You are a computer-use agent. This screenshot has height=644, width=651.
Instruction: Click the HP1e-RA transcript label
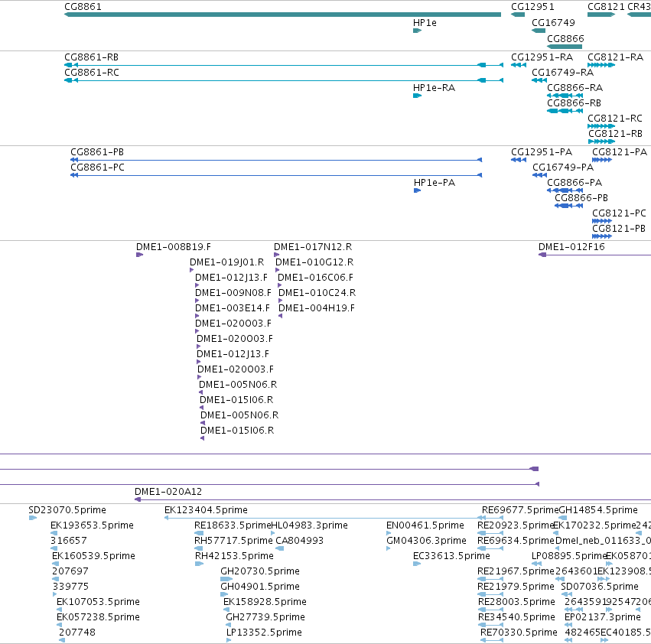tap(434, 88)
